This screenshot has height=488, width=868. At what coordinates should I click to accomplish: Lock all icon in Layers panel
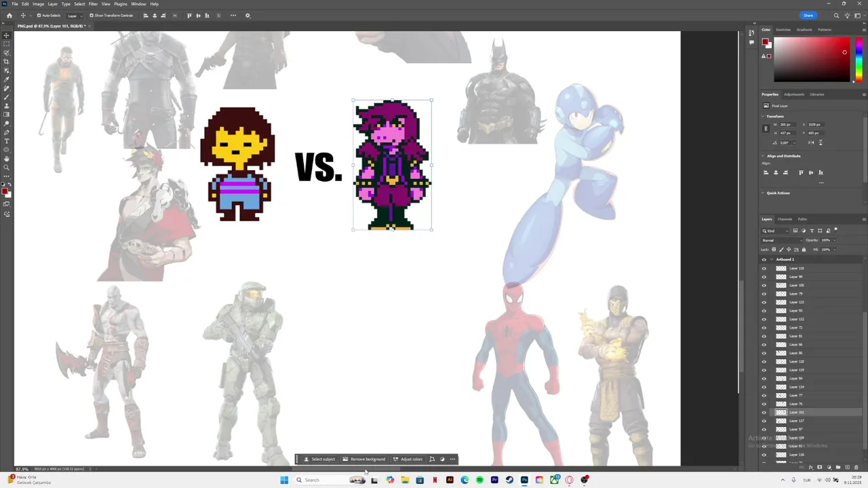(804, 249)
